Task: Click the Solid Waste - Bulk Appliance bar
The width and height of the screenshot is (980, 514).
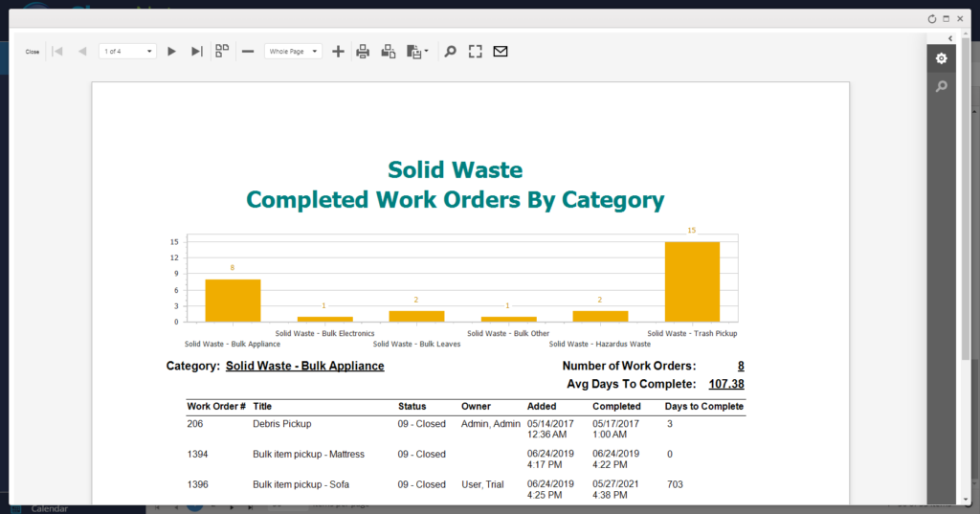Action: pyautogui.click(x=233, y=301)
